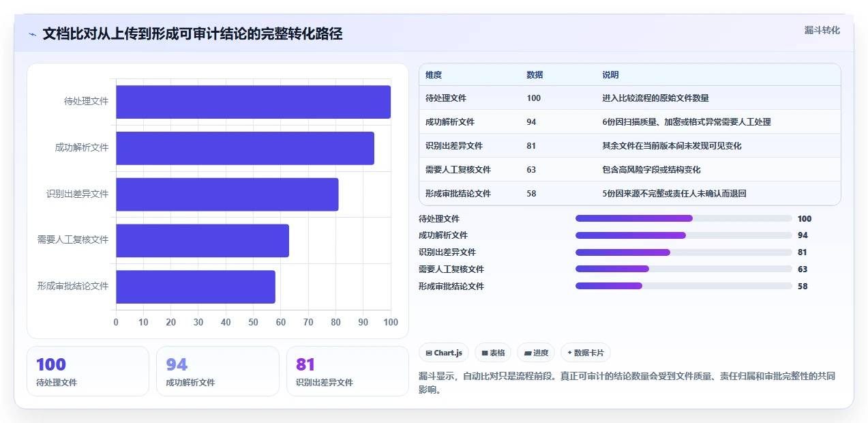Click the 识别出差异文件 chart axis label
868x423 pixels.
coord(78,194)
